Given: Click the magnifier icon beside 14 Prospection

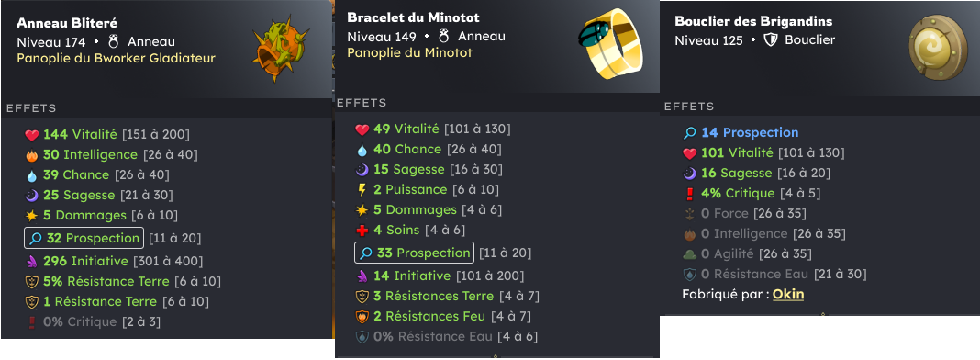Looking at the screenshot, I should coord(690,132).
